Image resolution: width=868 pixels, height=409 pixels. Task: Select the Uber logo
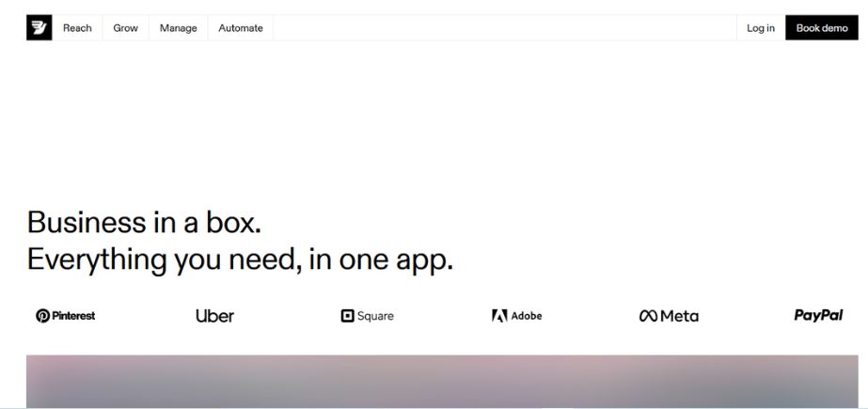pyautogui.click(x=214, y=316)
